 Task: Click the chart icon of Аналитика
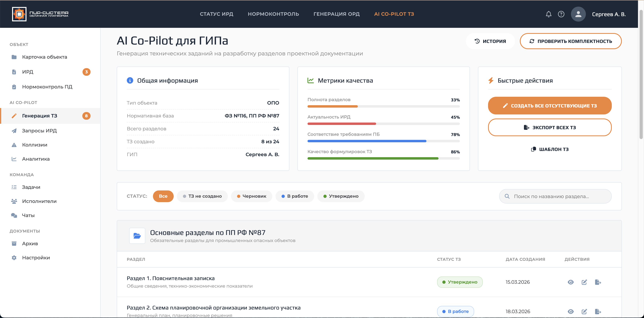point(14,159)
